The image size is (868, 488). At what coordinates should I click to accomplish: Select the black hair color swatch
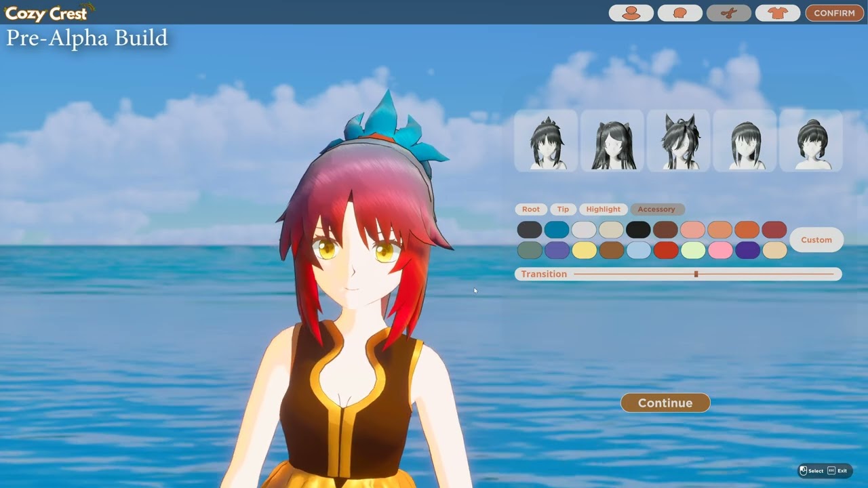pos(639,230)
